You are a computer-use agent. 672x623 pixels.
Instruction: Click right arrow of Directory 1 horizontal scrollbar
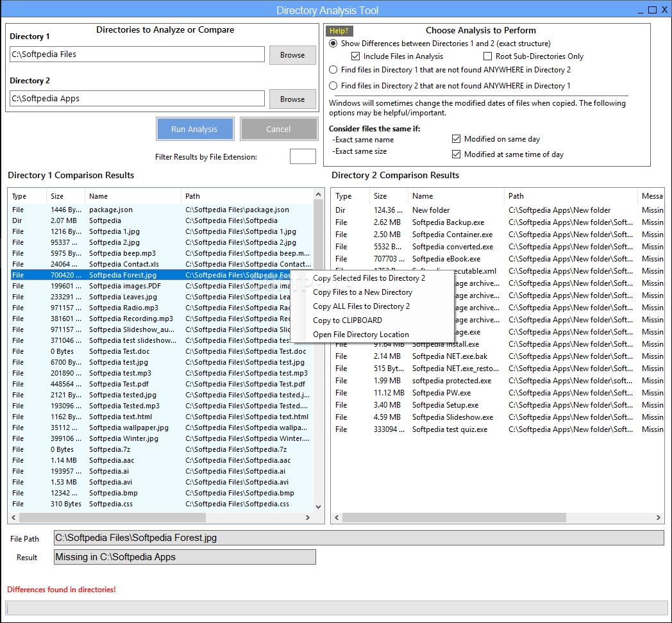[308, 518]
